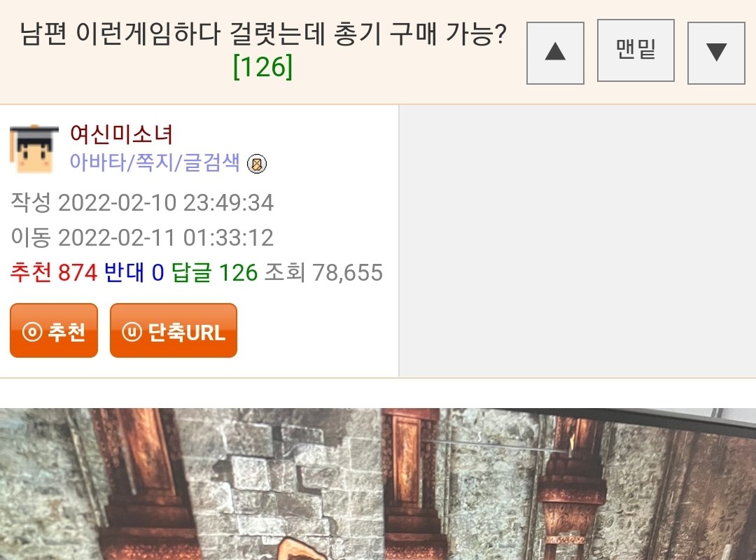This screenshot has width=756, height=560.
Task: Click the U icon inside 단축URL button
Action: (x=132, y=332)
